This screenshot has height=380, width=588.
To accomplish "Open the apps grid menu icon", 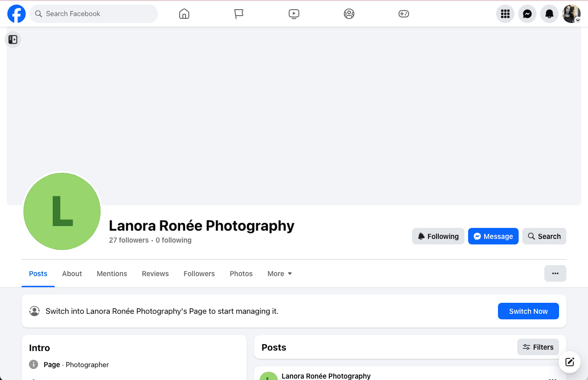I will click(x=505, y=14).
